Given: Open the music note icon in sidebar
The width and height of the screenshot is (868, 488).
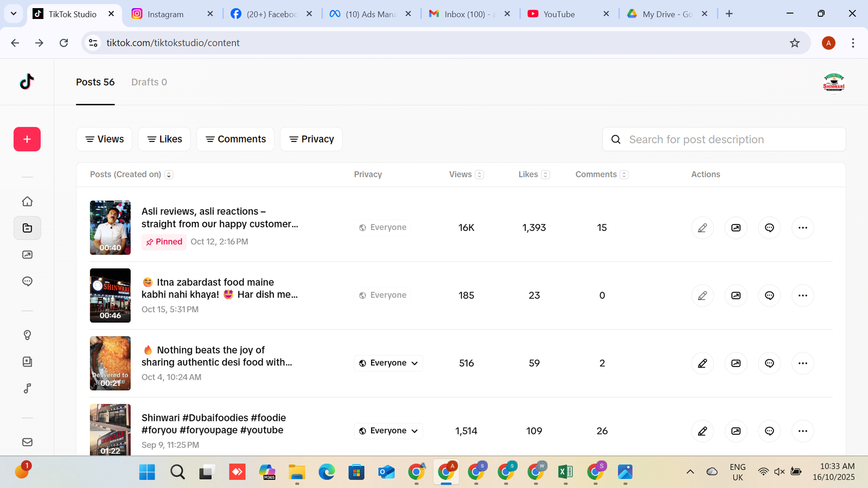Looking at the screenshot, I should pyautogui.click(x=27, y=388).
